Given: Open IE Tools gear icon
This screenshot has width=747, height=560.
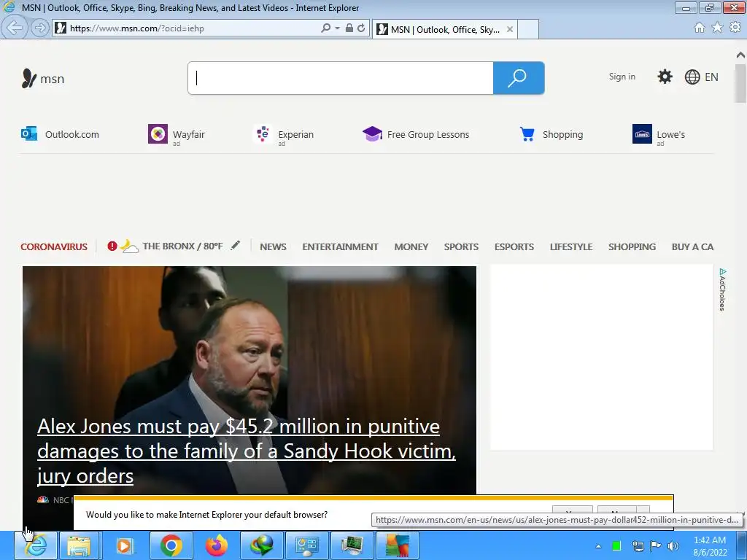Looking at the screenshot, I should coord(735,28).
